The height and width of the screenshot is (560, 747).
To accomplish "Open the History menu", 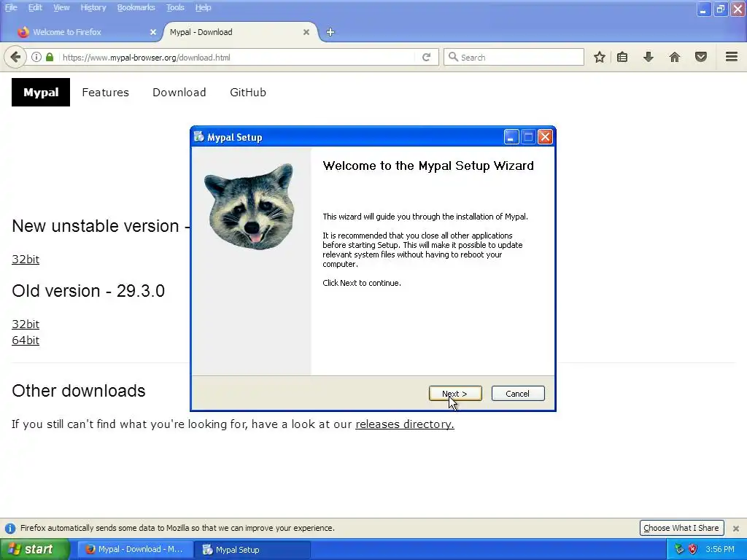I will pos(93,7).
